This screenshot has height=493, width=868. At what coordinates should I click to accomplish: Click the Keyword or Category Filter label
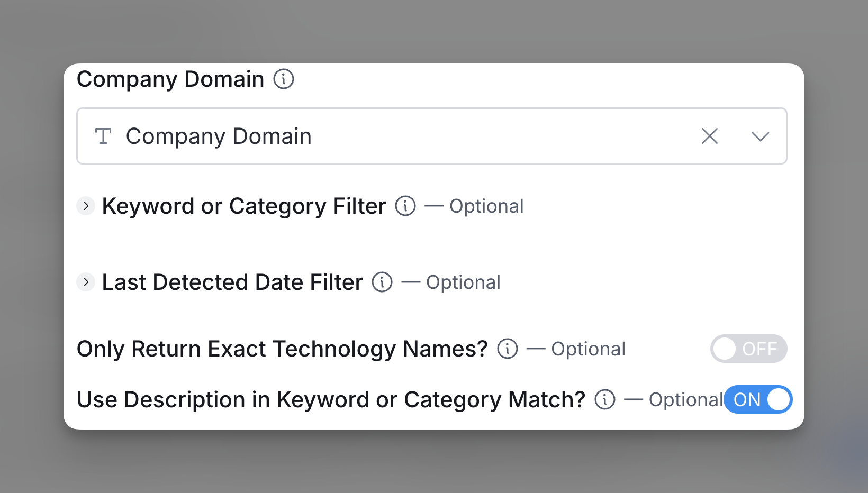(244, 206)
